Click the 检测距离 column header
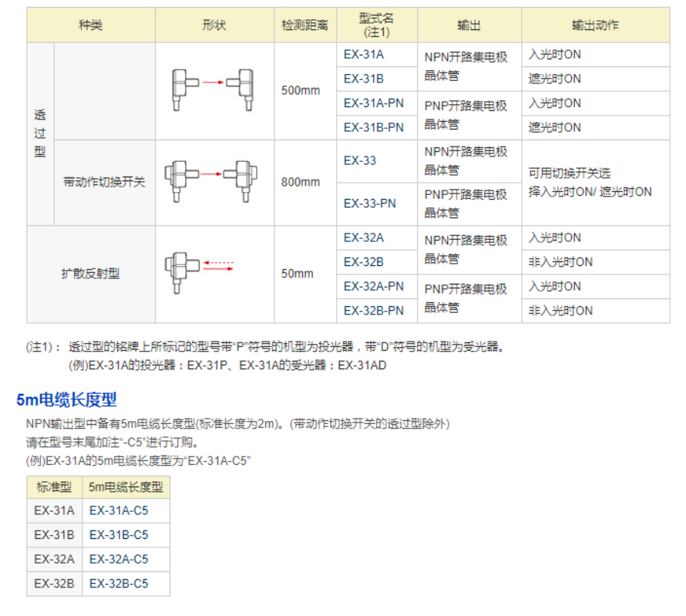Screen dimensions: 686x616 [305, 25]
